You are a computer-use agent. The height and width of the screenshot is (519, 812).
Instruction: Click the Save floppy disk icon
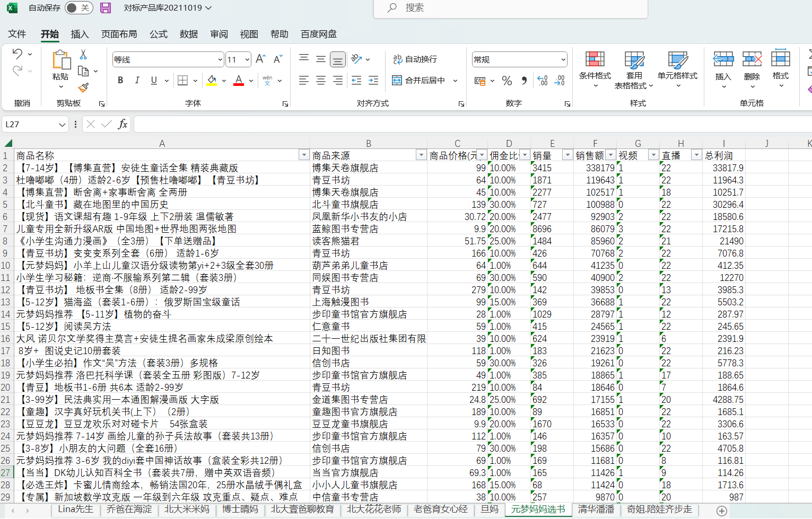click(x=106, y=8)
